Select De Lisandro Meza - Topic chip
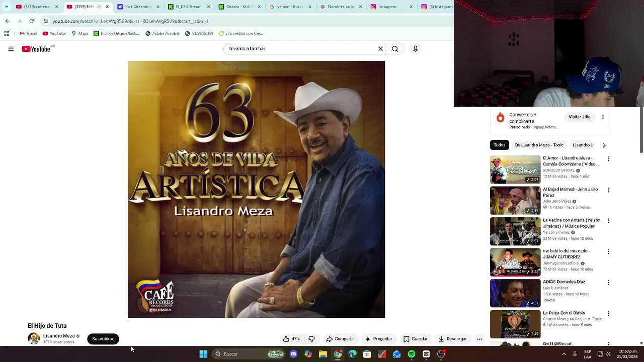The image size is (644, 362). (539, 145)
